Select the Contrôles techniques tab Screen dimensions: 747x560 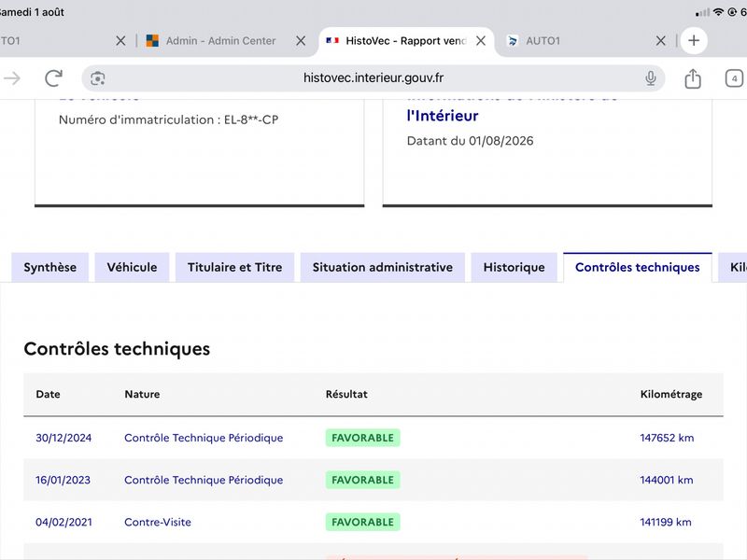[x=638, y=268]
